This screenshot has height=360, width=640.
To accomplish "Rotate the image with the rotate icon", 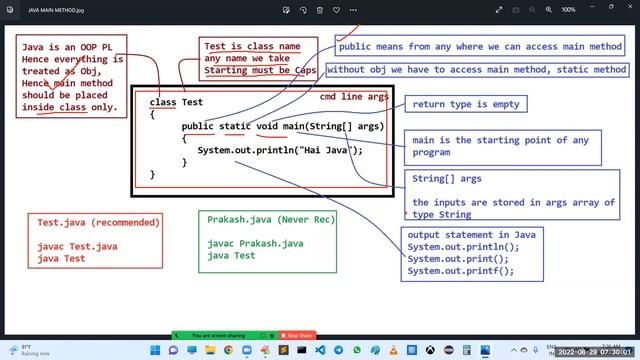I will pyautogui.click(x=303, y=10).
